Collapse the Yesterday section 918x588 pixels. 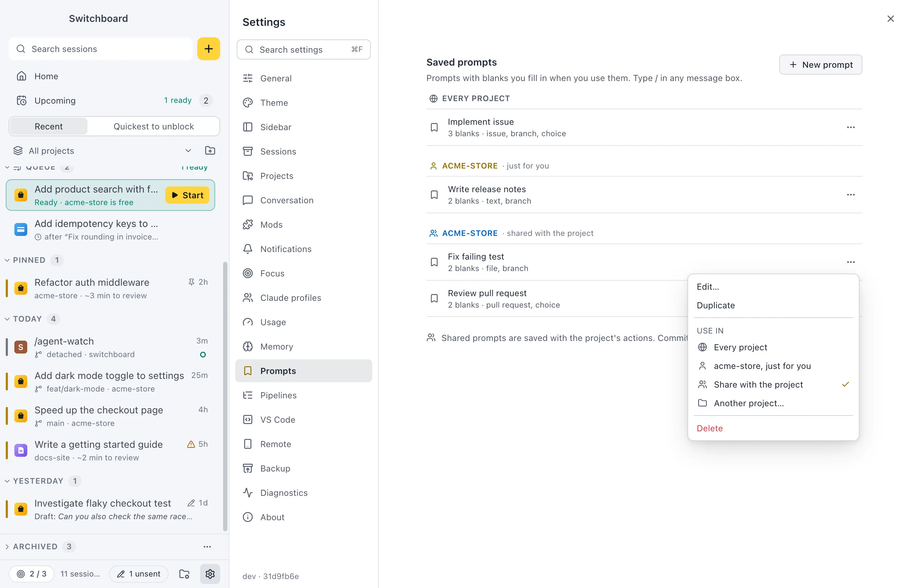pyautogui.click(x=7, y=481)
